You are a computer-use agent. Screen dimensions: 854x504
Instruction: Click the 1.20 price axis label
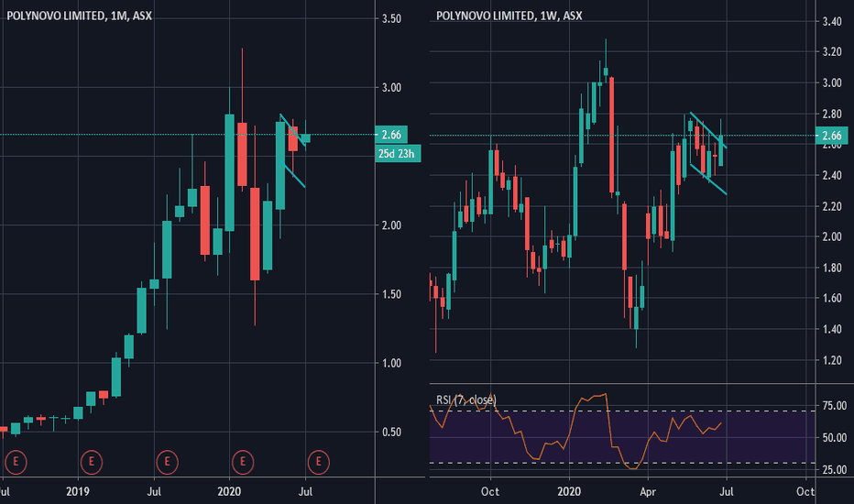pyautogui.click(x=832, y=359)
